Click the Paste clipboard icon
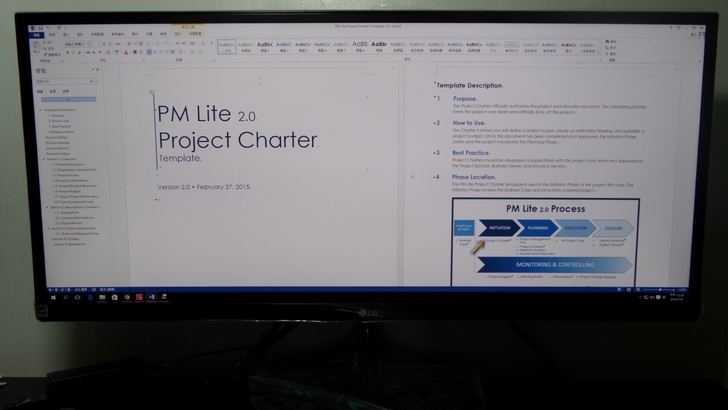 pos(37,46)
